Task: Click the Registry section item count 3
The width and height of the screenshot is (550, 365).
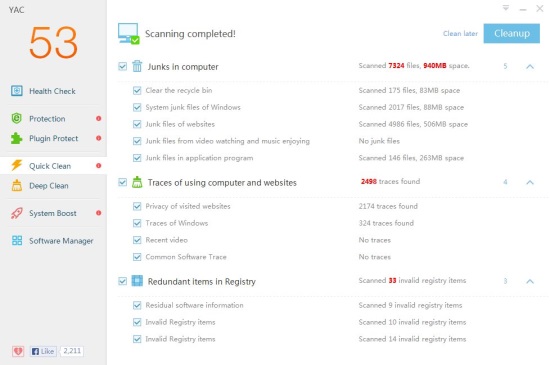Action: click(505, 281)
